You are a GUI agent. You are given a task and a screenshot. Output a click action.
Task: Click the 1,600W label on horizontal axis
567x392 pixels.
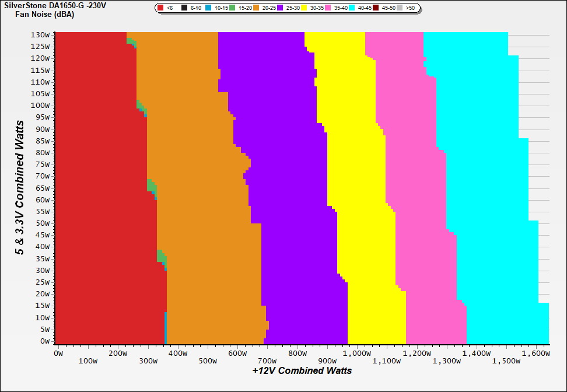pyautogui.click(x=537, y=353)
